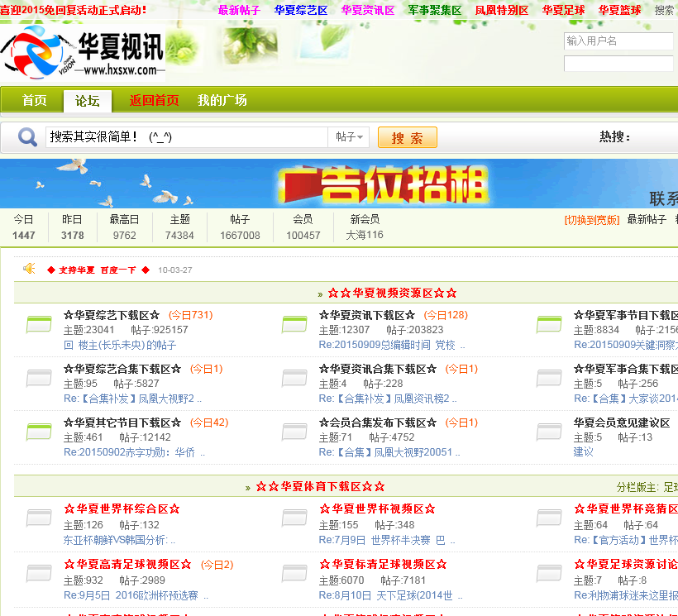The image size is (678, 616).
Task: Open 华夏会员意见建议区 forum
Action: (x=622, y=423)
